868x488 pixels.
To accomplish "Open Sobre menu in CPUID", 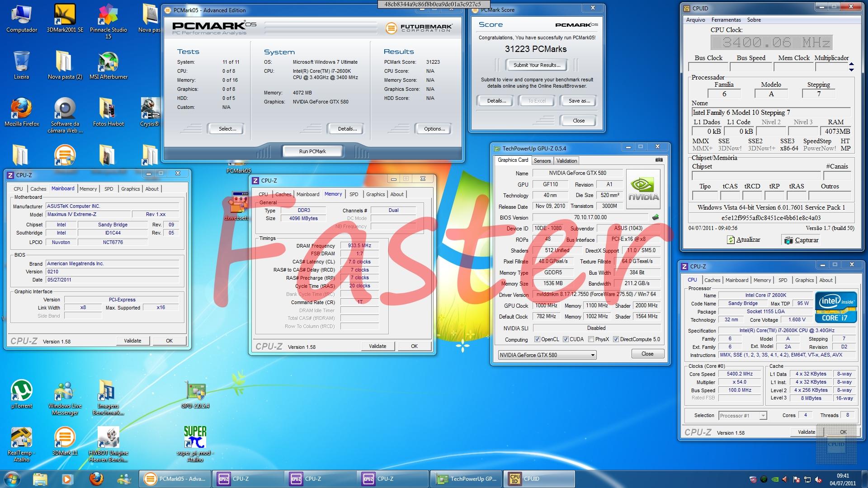I will click(x=754, y=20).
